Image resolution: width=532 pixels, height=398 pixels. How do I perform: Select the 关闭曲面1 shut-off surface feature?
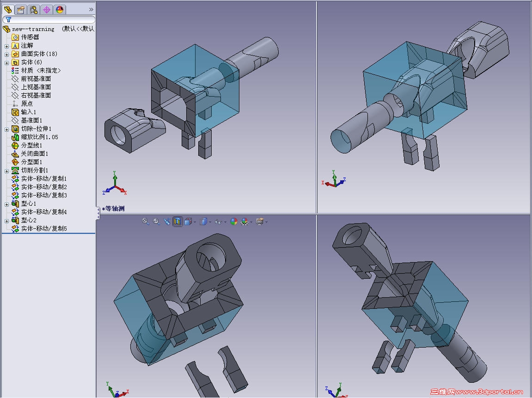click(35, 153)
